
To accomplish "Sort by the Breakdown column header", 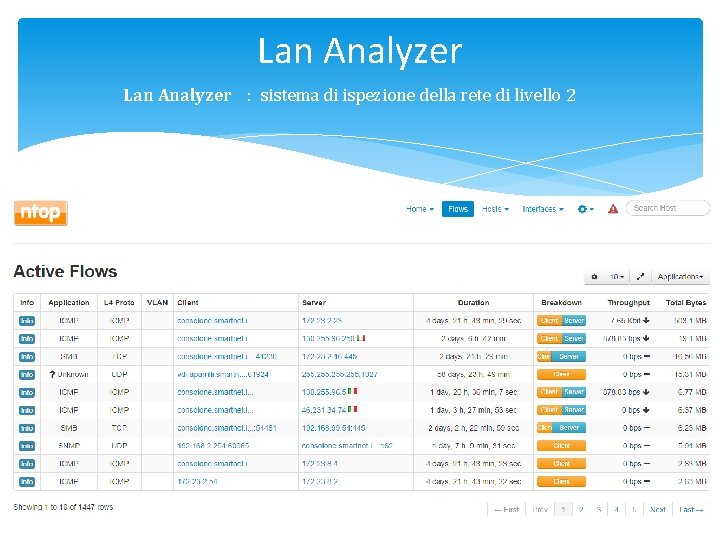I will (x=562, y=303).
